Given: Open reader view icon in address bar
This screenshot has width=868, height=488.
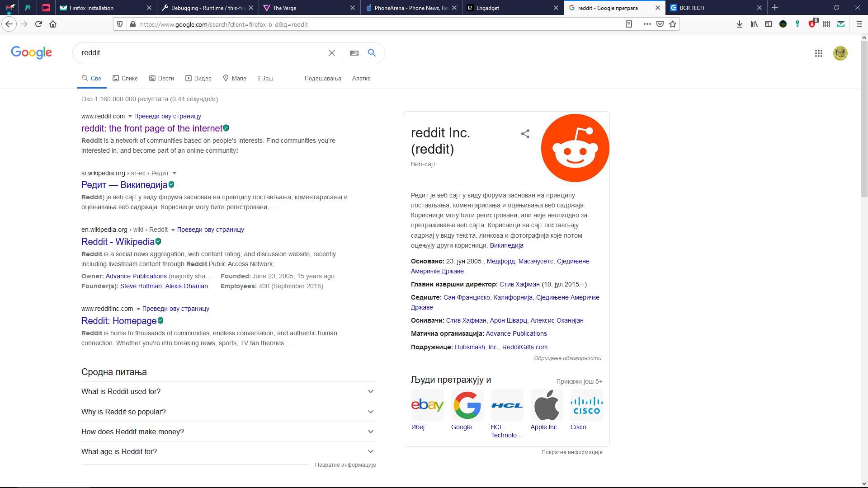Looking at the screenshot, I should (629, 24).
